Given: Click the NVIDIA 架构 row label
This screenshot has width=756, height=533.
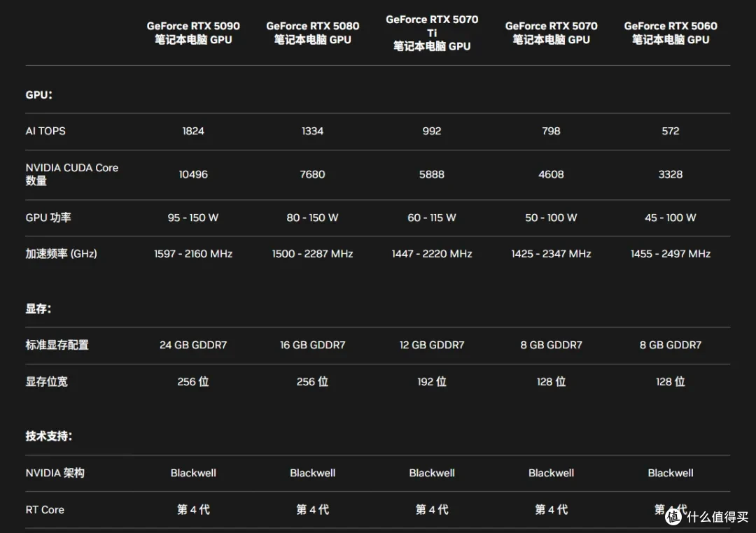Looking at the screenshot, I should coord(55,473).
